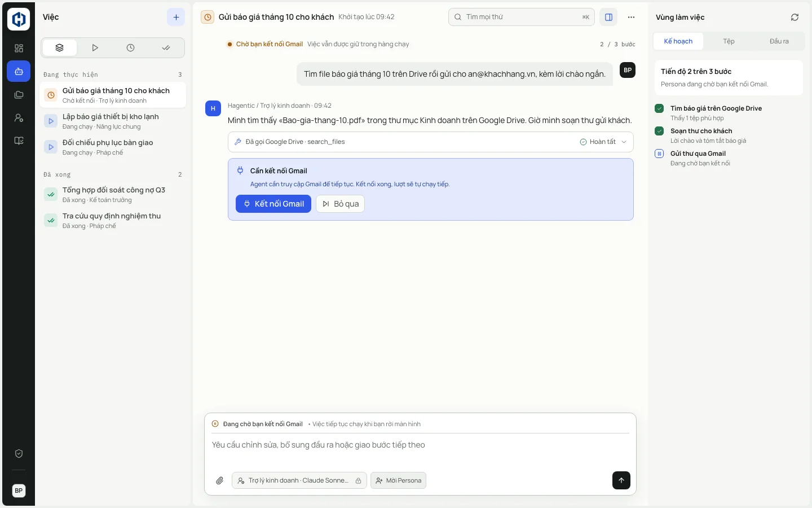The height and width of the screenshot is (508, 812).
Task: Toggle the workspace side panel icon
Action: pyautogui.click(x=608, y=17)
